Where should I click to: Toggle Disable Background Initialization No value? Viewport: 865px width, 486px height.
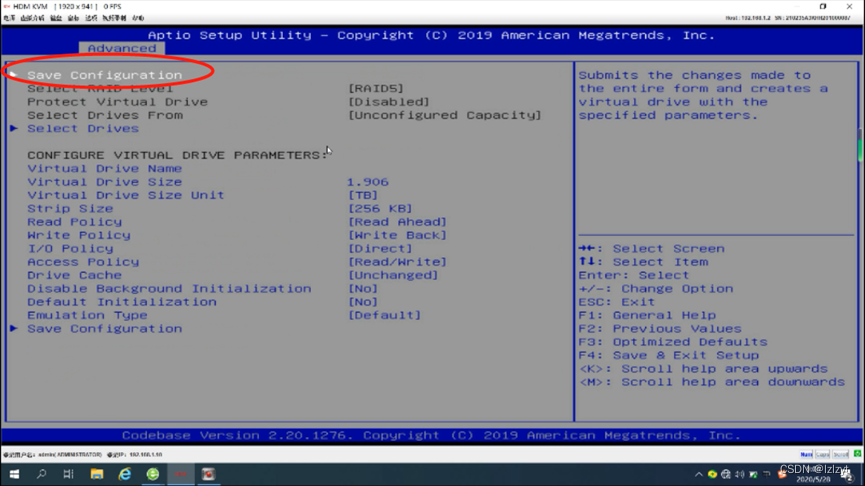[x=362, y=288]
